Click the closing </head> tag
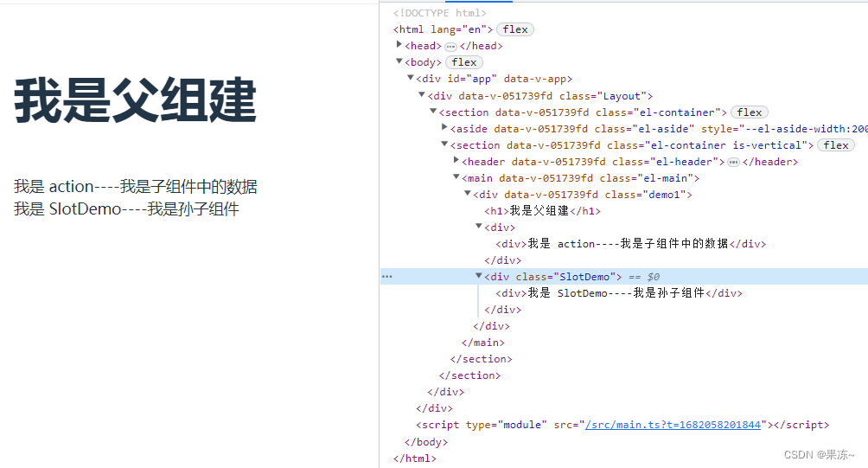Screen dimensions: 868x468 [481, 46]
